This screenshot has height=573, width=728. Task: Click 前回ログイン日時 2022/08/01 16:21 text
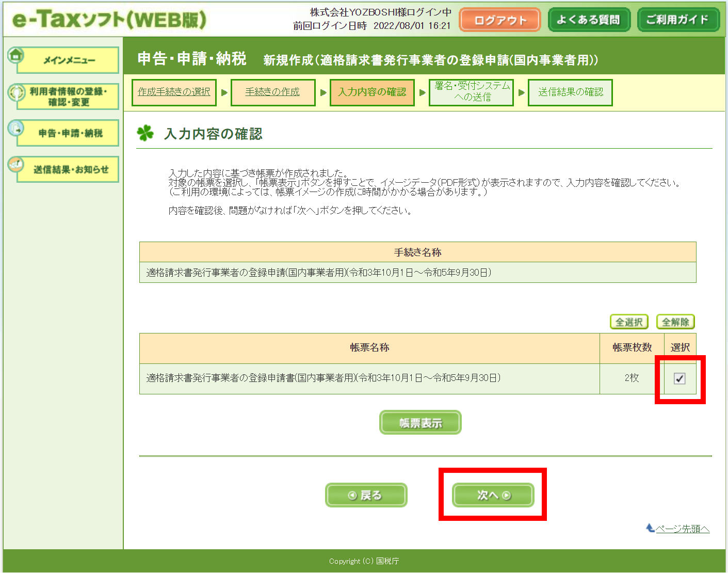click(x=372, y=26)
